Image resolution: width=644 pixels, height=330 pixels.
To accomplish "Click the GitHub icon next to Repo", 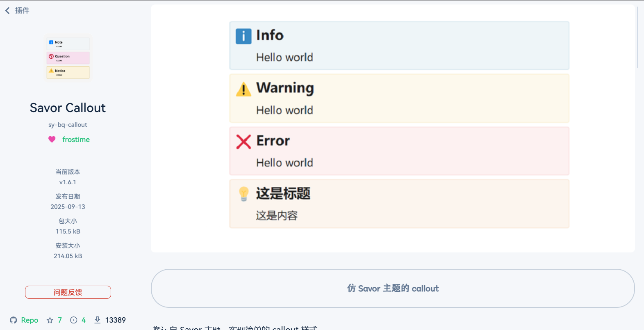I will click(x=14, y=320).
